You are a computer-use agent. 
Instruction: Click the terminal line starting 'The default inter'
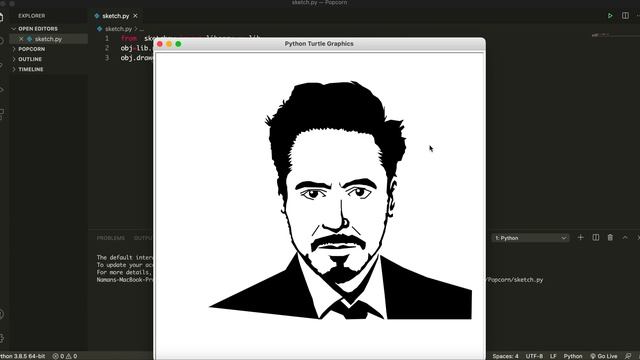tap(125, 258)
